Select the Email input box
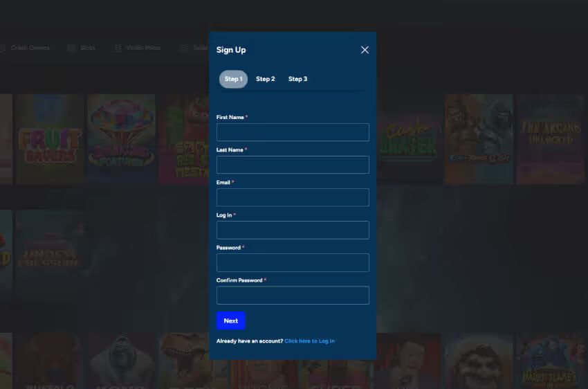 click(293, 197)
